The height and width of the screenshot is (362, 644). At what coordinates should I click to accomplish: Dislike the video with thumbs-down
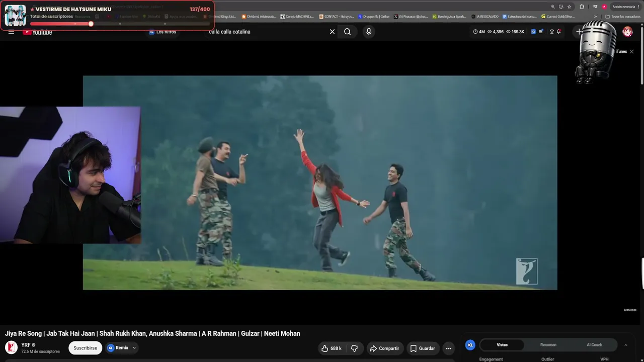[354, 348]
